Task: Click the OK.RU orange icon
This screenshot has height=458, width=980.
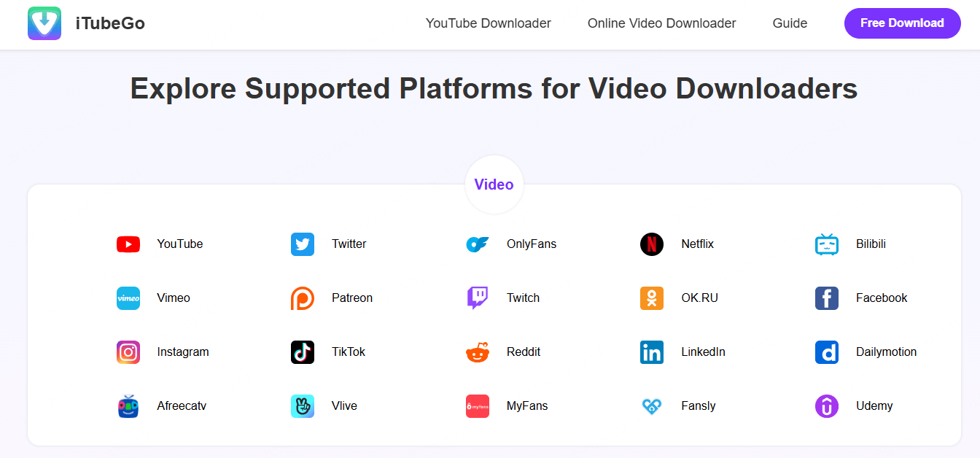Action: [652, 298]
